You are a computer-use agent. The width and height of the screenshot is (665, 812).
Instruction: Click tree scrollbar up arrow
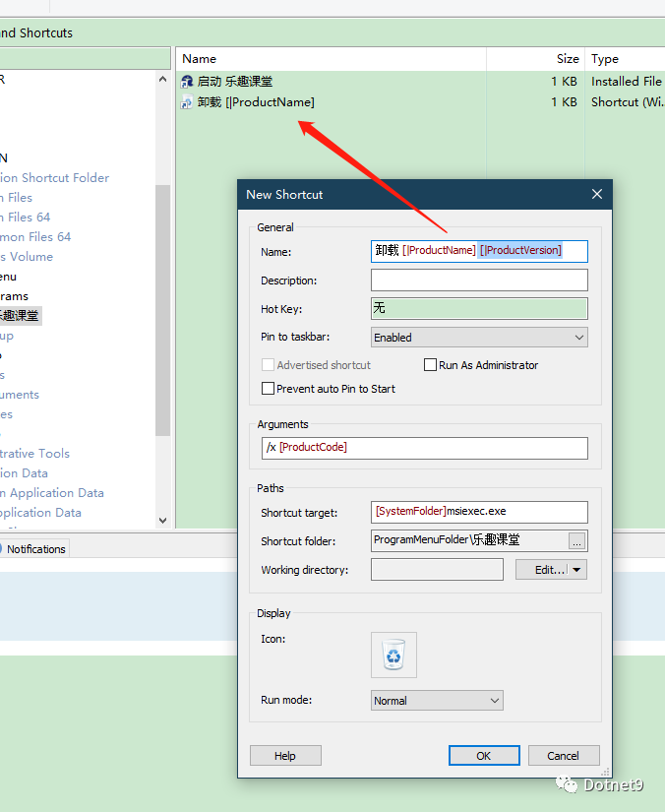pyautogui.click(x=162, y=80)
